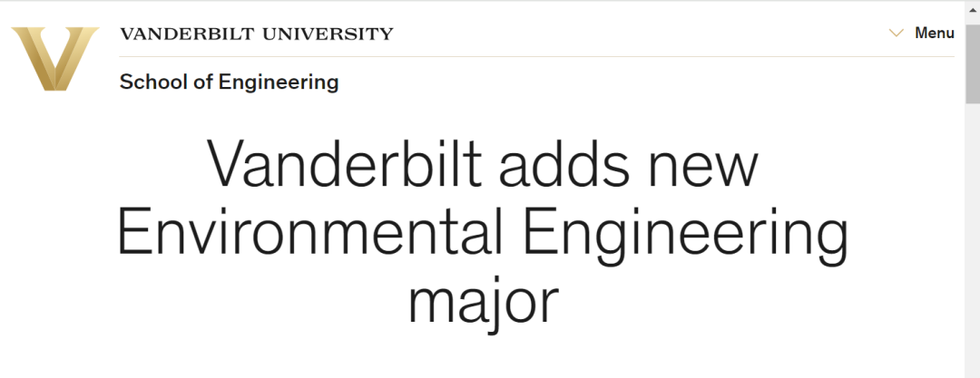Click the word "Environmental" in the headline
This screenshot has width=980, height=378.
pos(310,231)
